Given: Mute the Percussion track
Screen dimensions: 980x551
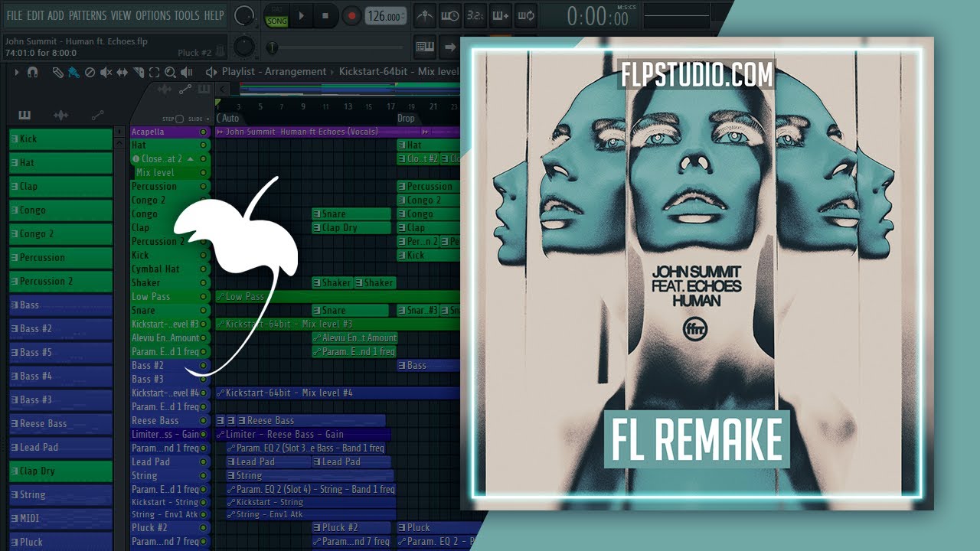Looking at the screenshot, I should (x=203, y=187).
